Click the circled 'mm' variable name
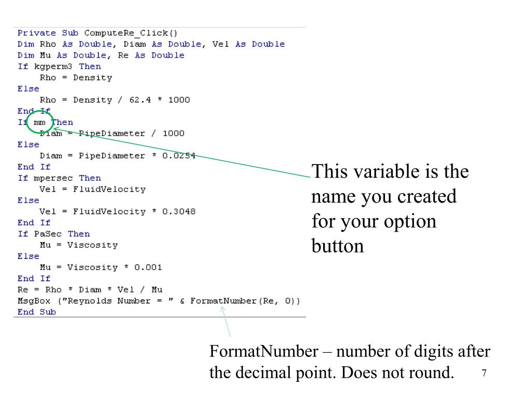The width and height of the screenshot is (532, 399). coord(39,123)
